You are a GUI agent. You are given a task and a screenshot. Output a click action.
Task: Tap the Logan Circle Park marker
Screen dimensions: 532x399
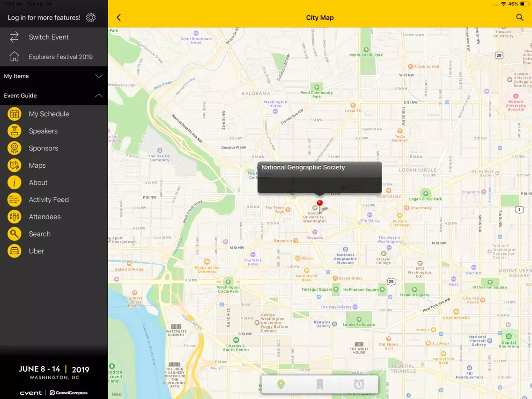[426, 194]
